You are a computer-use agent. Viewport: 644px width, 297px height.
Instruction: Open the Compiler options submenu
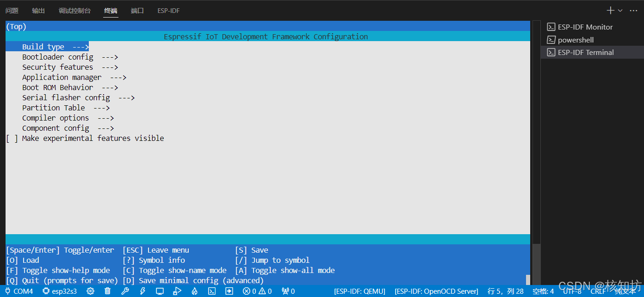(x=68, y=118)
